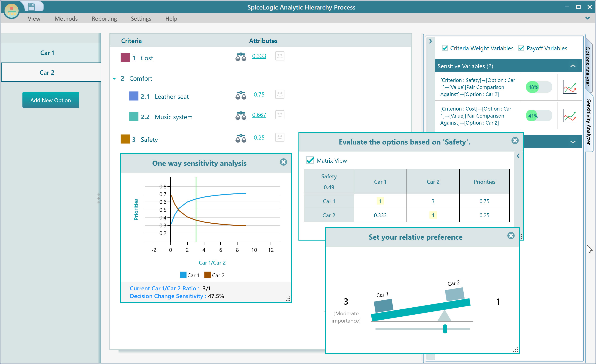This screenshot has height=364, width=596.
Task: Switch to the Options Analyzer side tab
Action: point(588,66)
